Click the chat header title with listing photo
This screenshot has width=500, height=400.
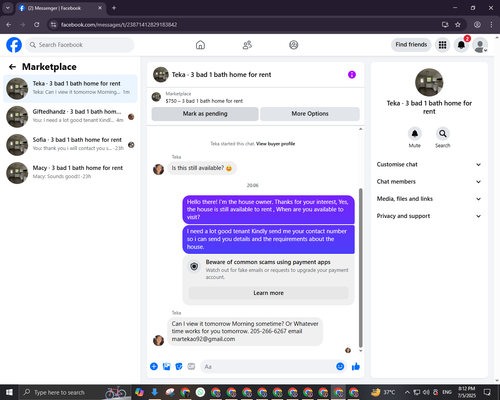click(212, 75)
